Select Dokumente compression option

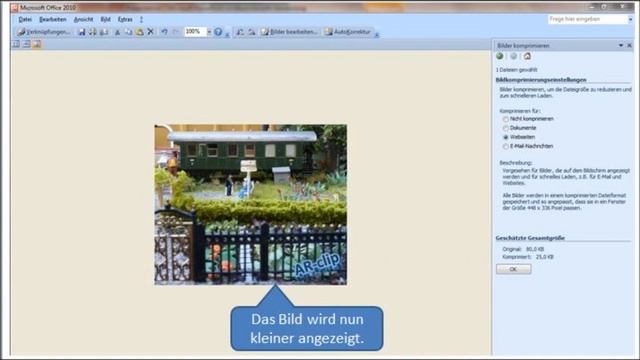point(520,128)
